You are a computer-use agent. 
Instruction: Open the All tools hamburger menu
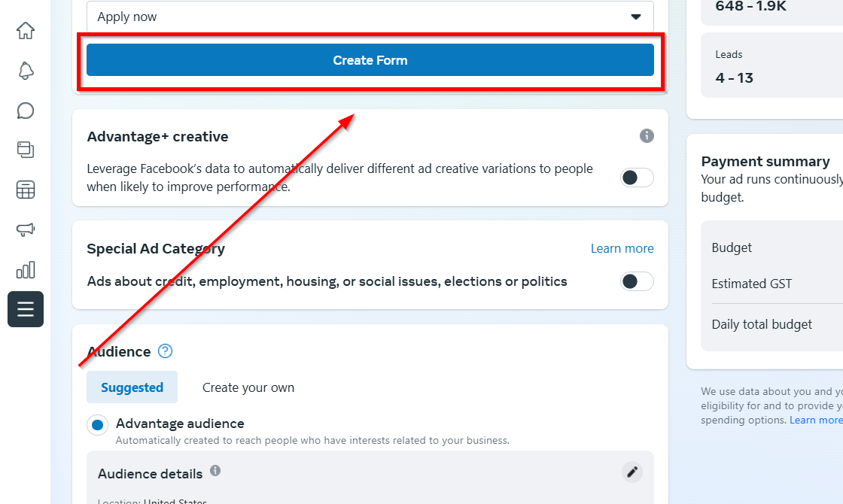(x=26, y=309)
